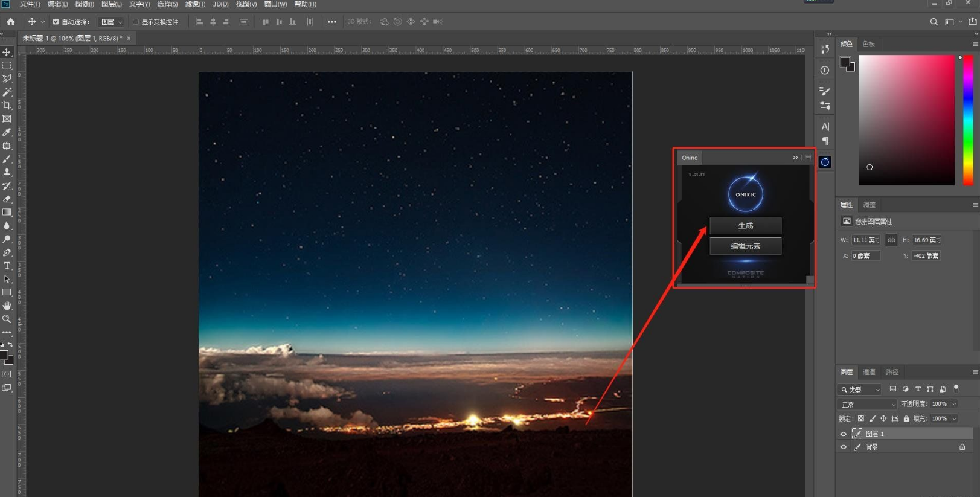Hide 图层 1 with its eye icon
Screen dimensions: 980x497
click(x=844, y=434)
